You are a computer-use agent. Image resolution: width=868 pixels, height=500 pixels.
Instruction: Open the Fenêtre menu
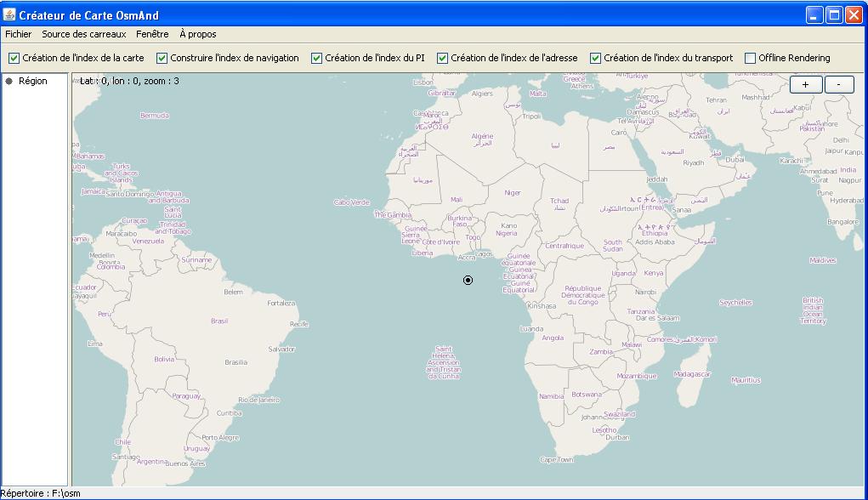(152, 34)
